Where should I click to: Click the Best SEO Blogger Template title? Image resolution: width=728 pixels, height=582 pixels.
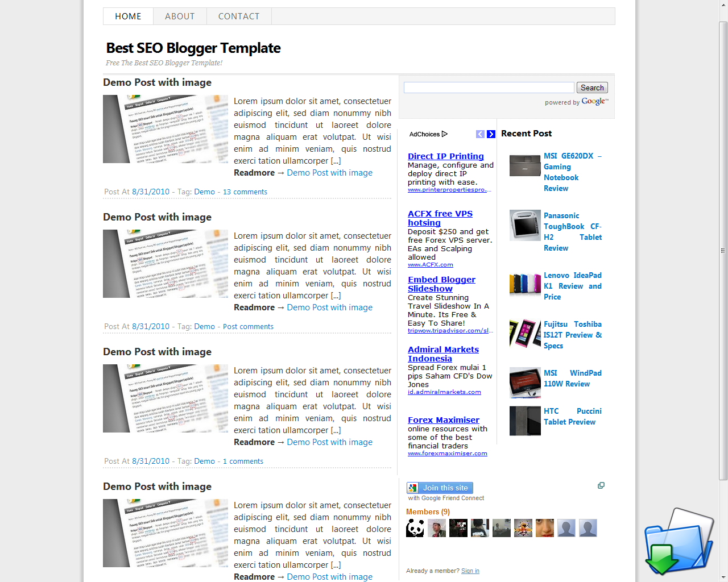pos(193,48)
